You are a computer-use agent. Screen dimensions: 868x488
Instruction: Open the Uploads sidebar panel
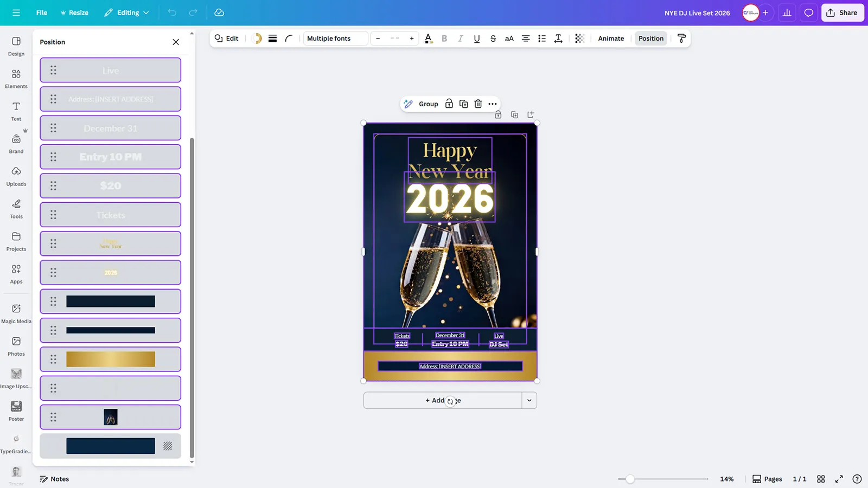(x=16, y=176)
